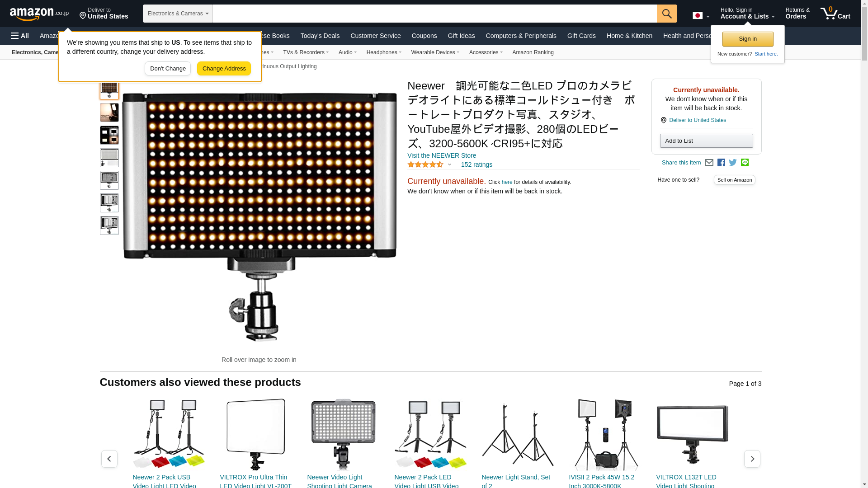This screenshot has height=488, width=868.
Task: Click inside the Amazon search field
Action: pyautogui.click(x=434, y=14)
